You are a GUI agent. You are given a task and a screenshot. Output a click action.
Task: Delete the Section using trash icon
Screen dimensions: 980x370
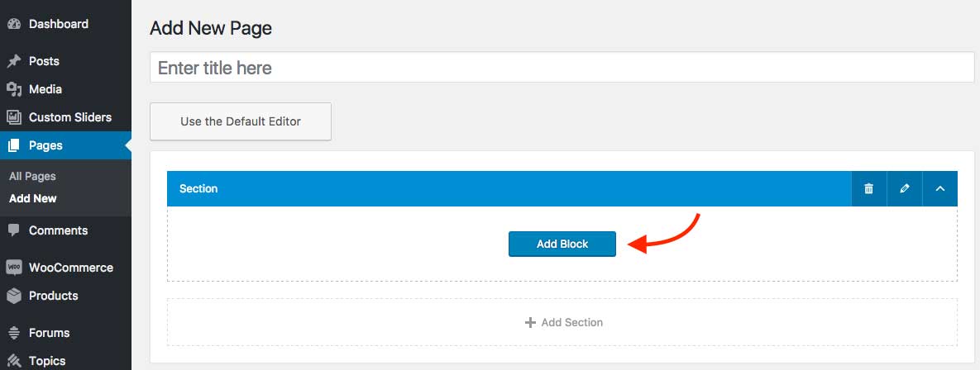point(868,188)
